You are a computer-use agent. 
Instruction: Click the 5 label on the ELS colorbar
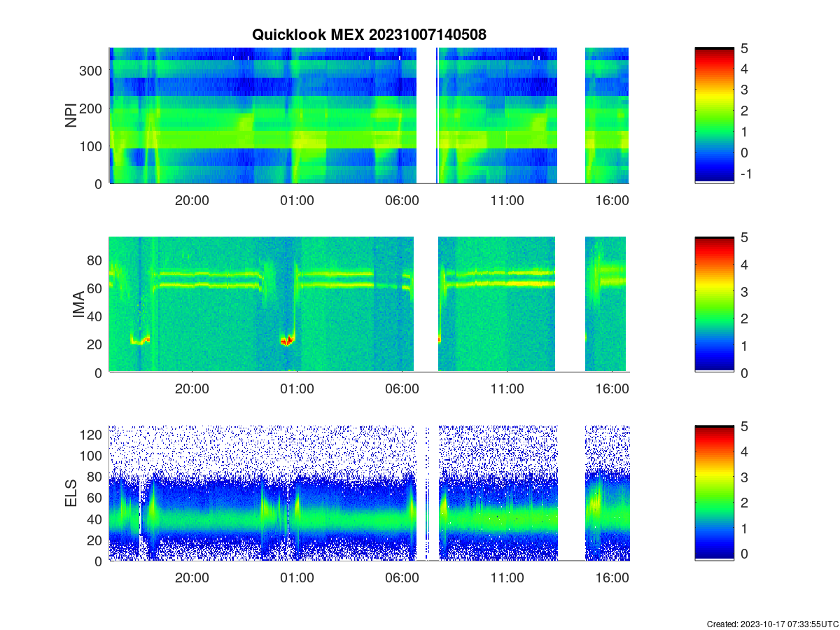tap(744, 426)
